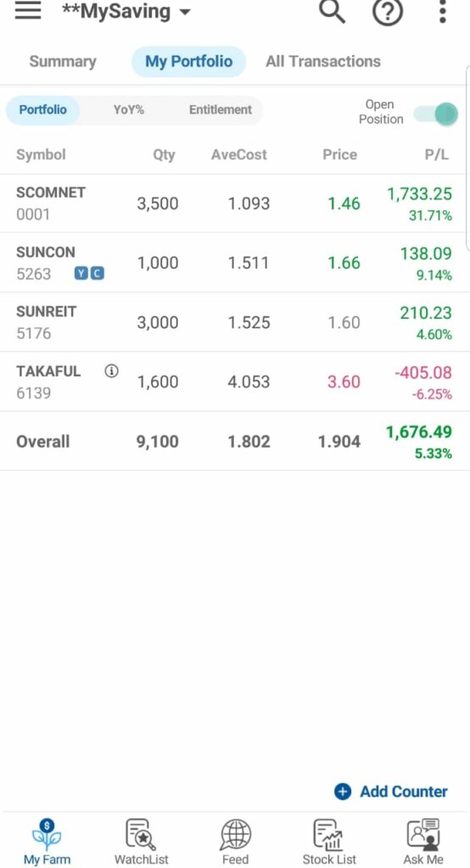Switch to the Summary tab
Viewport: 470px width, 868px height.
(63, 61)
